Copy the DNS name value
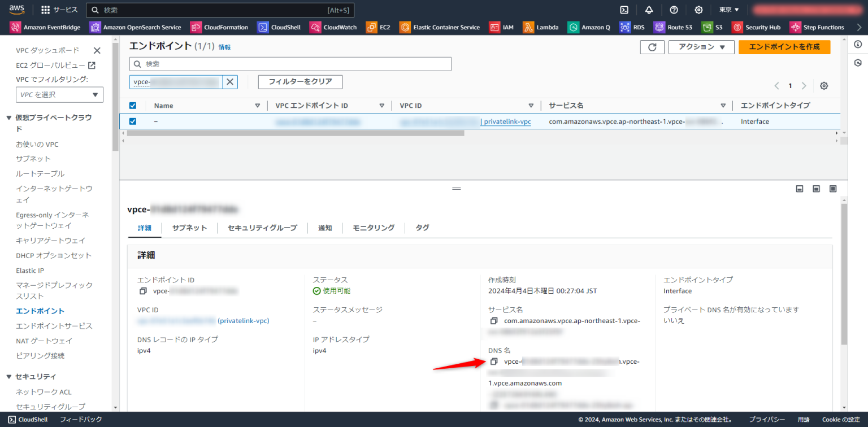The height and width of the screenshot is (427, 868). tap(494, 361)
